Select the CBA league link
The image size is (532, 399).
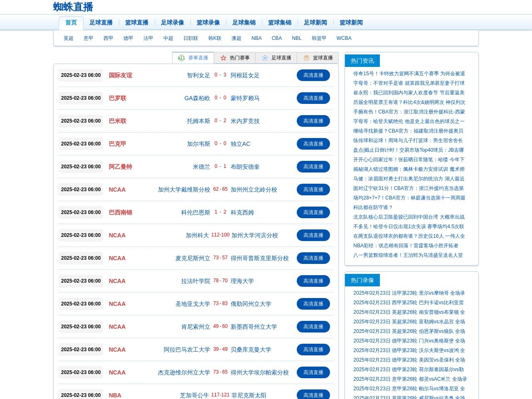point(277,38)
